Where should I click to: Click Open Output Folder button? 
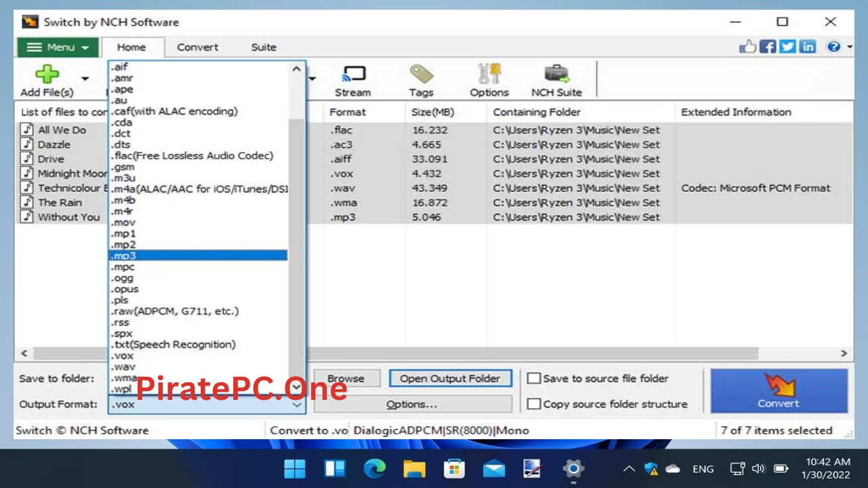[450, 379]
